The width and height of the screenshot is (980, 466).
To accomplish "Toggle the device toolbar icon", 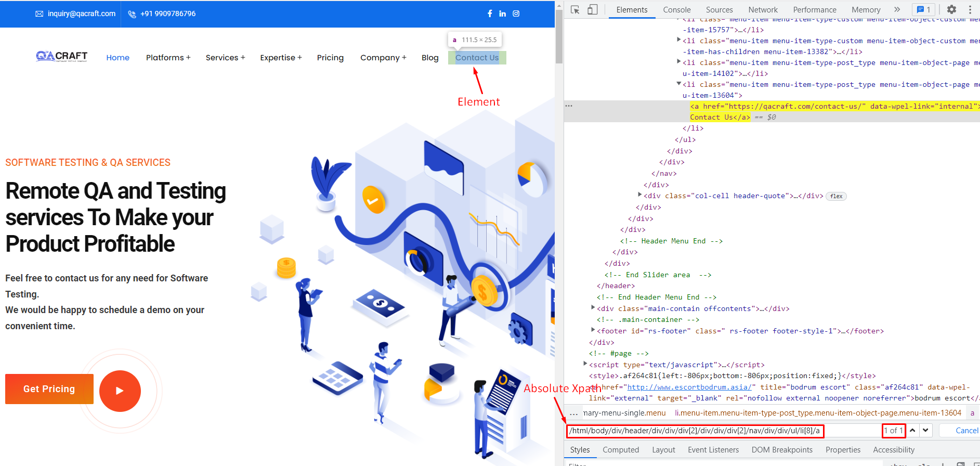I will pyautogui.click(x=592, y=10).
